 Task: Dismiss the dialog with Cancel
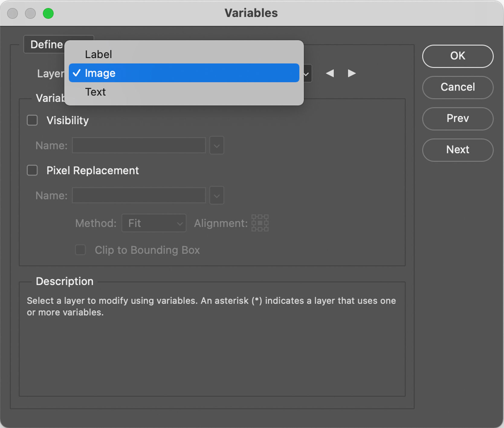[457, 88]
